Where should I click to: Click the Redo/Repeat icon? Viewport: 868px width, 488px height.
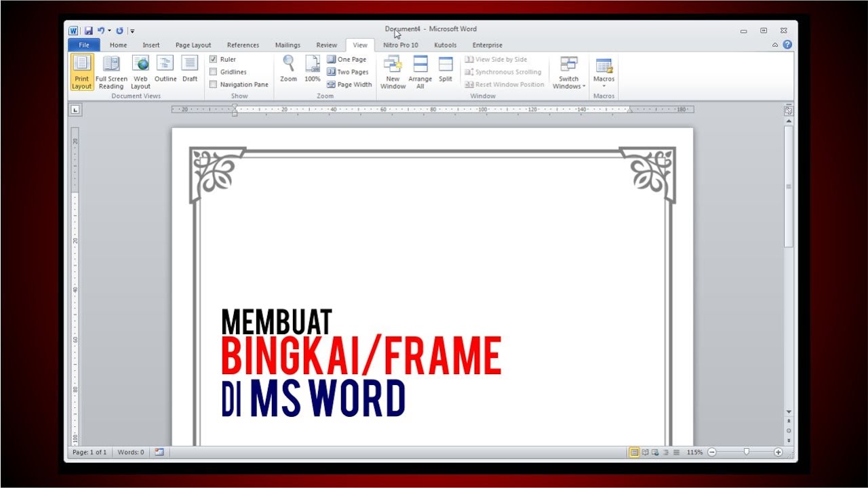(x=120, y=30)
